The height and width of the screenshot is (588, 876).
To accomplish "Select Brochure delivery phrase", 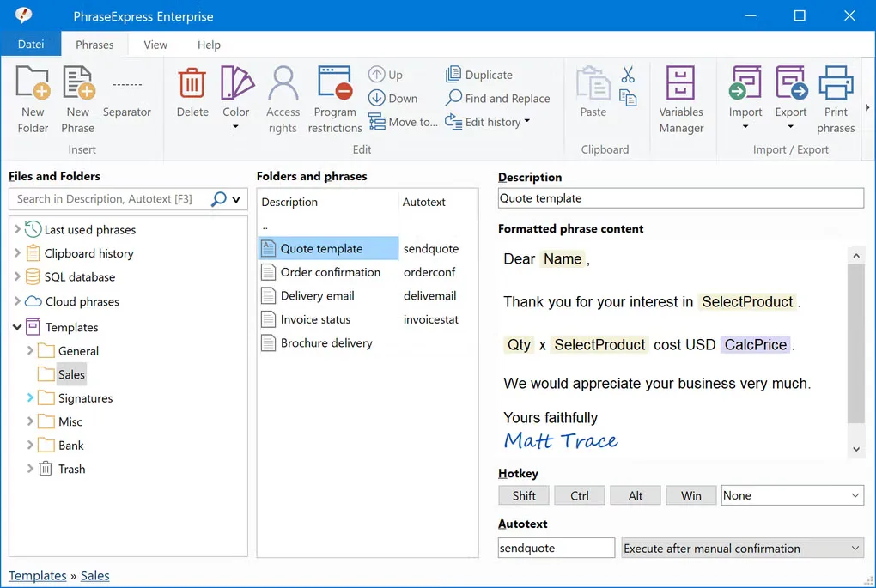I will (326, 342).
